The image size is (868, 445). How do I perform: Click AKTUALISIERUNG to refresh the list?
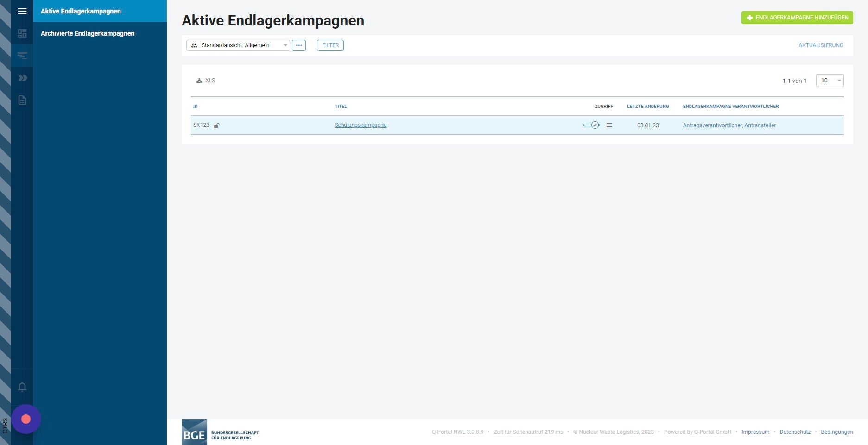coord(821,45)
